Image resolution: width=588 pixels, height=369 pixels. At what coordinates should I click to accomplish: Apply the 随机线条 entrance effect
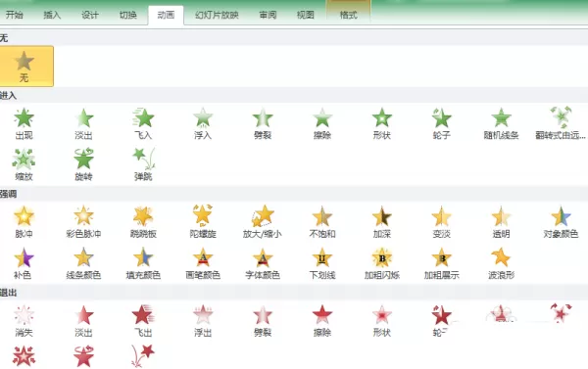pos(501,123)
